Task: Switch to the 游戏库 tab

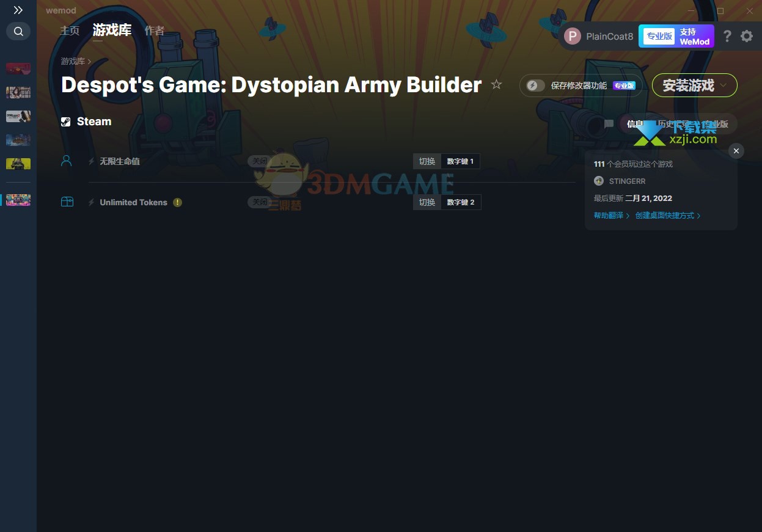Action: [x=112, y=30]
